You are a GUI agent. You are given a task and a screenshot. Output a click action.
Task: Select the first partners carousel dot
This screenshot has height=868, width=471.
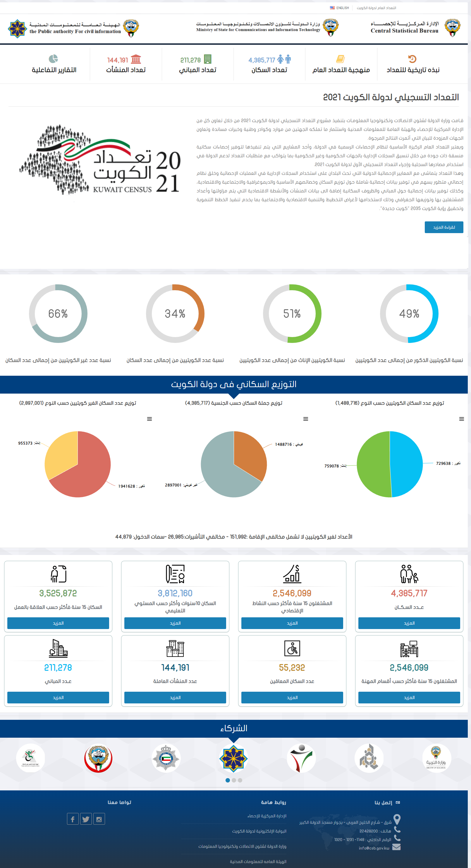click(228, 780)
